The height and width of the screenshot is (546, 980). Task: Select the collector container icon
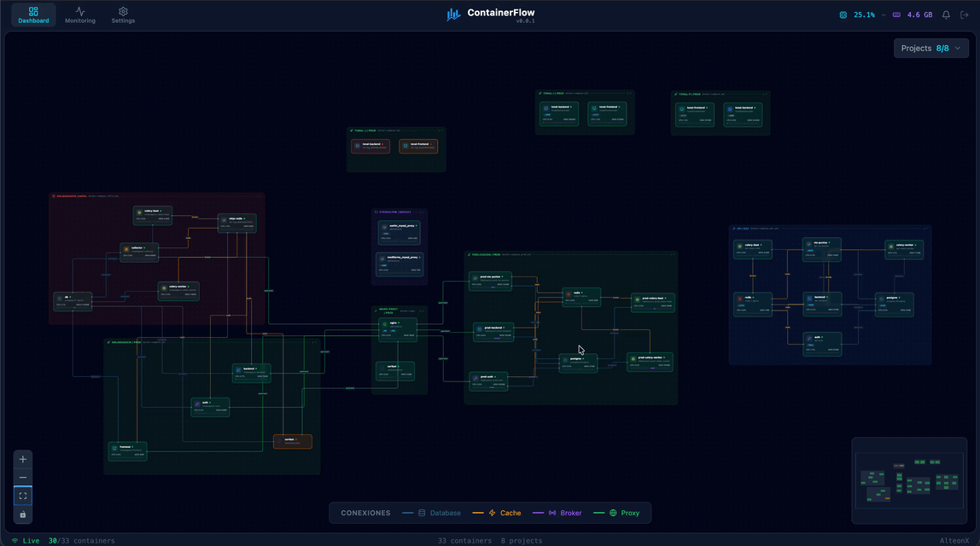126,249
